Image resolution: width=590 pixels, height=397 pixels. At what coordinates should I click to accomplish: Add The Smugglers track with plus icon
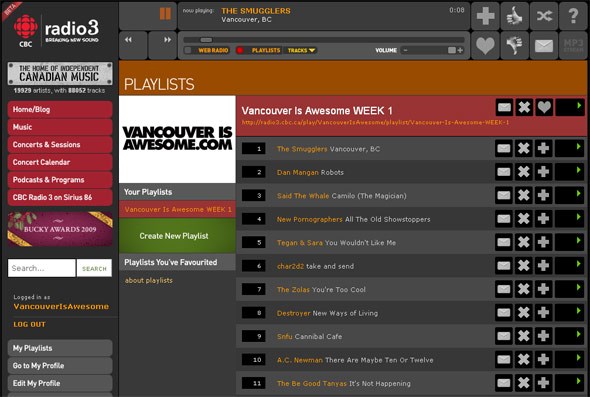pyautogui.click(x=543, y=148)
